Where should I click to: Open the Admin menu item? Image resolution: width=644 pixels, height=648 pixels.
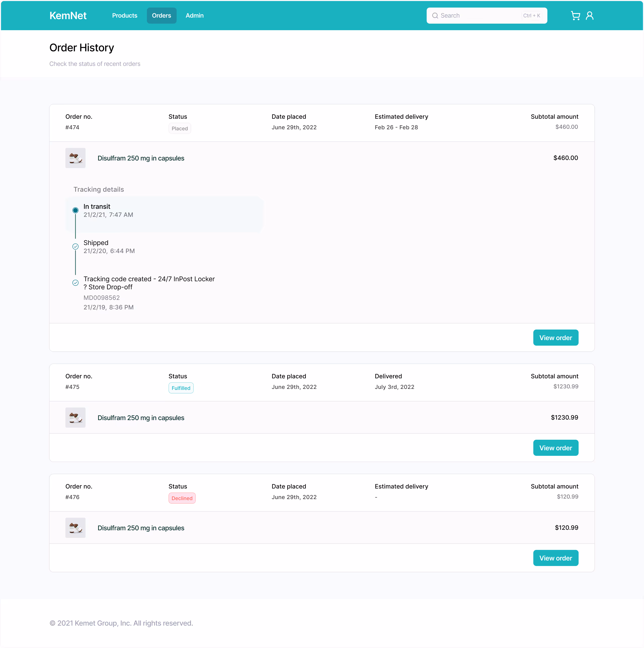click(x=194, y=16)
